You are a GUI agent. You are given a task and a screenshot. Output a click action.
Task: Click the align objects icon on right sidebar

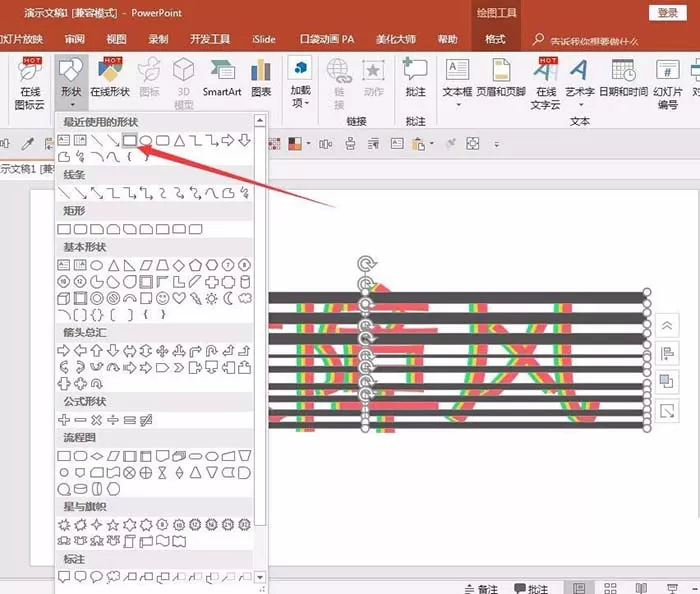pos(667,354)
